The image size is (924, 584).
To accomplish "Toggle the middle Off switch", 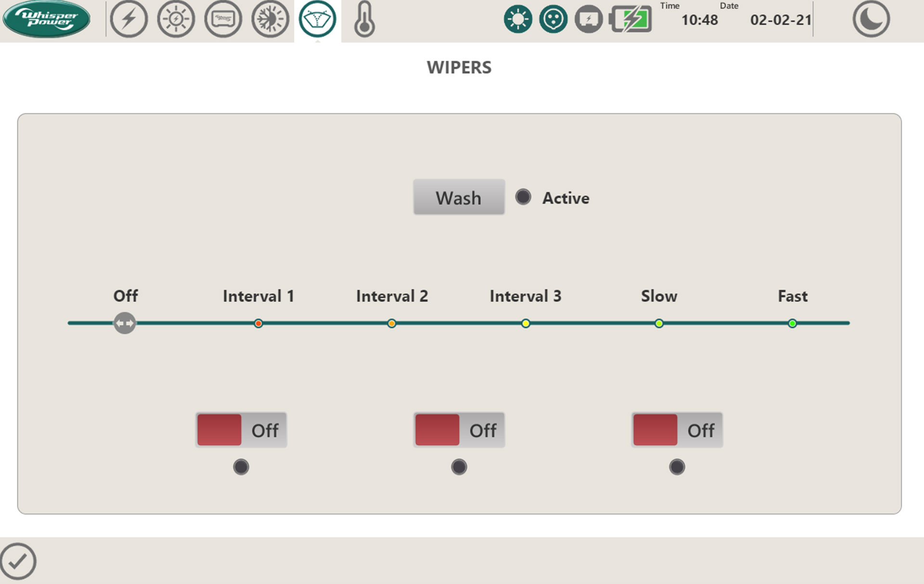I will point(459,429).
